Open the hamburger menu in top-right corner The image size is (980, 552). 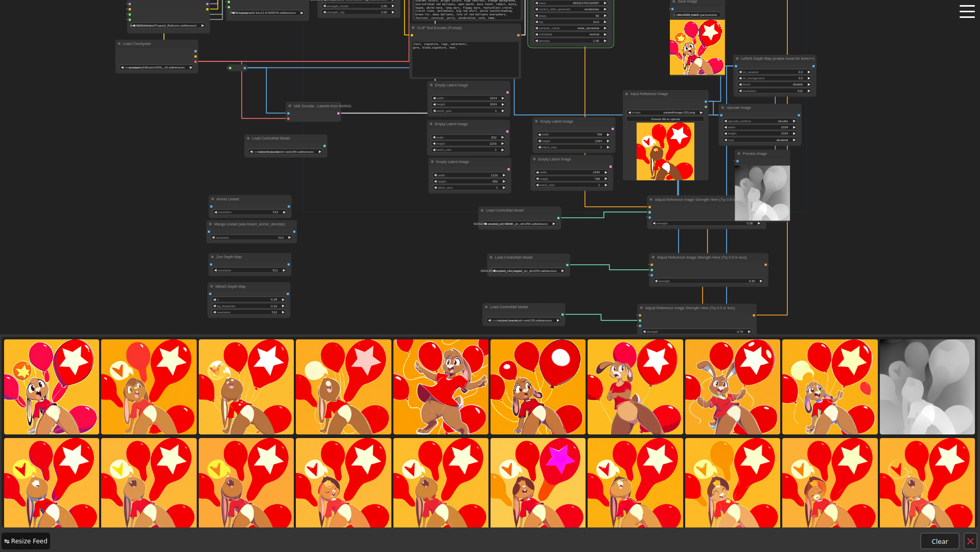tap(967, 11)
